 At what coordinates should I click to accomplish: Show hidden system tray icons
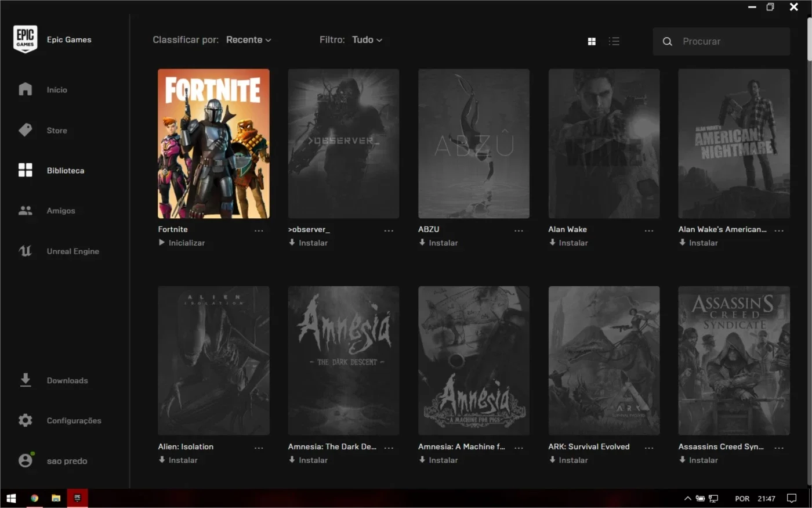tap(687, 498)
